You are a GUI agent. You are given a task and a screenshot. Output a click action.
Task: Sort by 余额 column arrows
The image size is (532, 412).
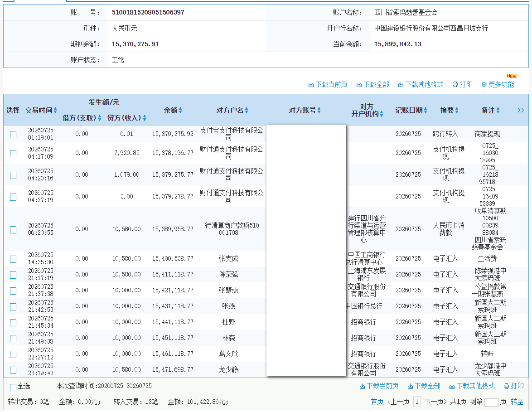180,110
